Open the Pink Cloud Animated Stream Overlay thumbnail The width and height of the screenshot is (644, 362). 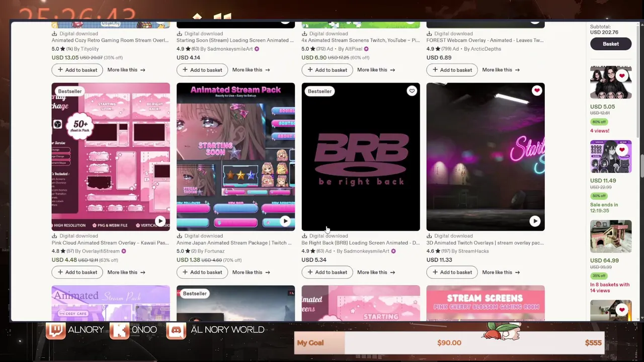click(111, 157)
